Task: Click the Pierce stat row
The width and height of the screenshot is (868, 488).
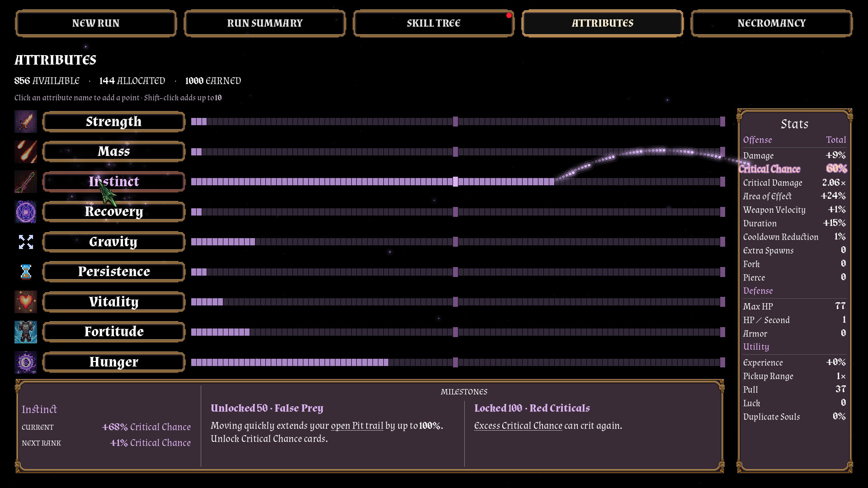Action: coord(794,277)
